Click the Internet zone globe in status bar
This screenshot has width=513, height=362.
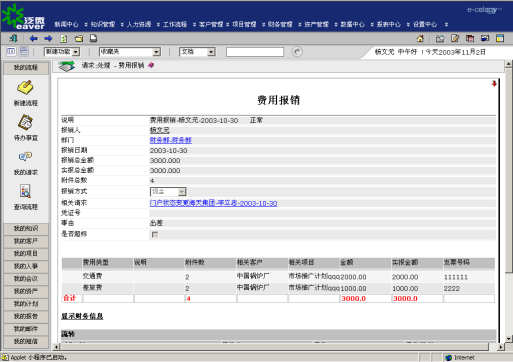tap(448, 358)
